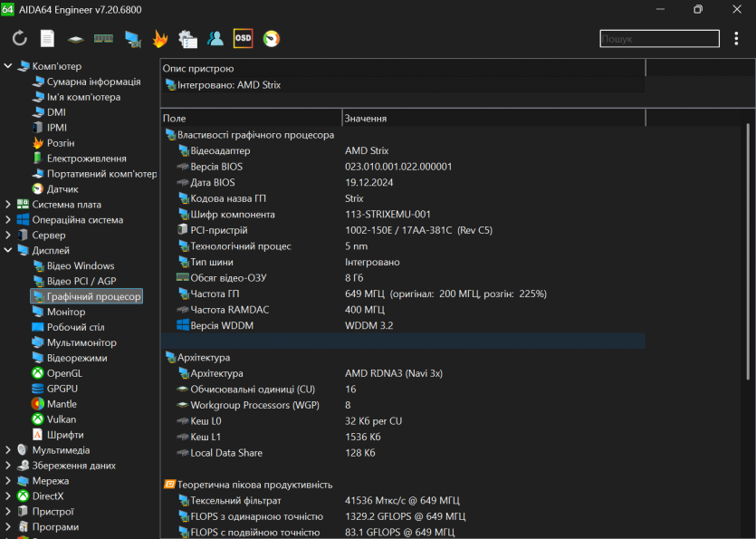Select Датчик in the sidebar tree

tap(62, 189)
